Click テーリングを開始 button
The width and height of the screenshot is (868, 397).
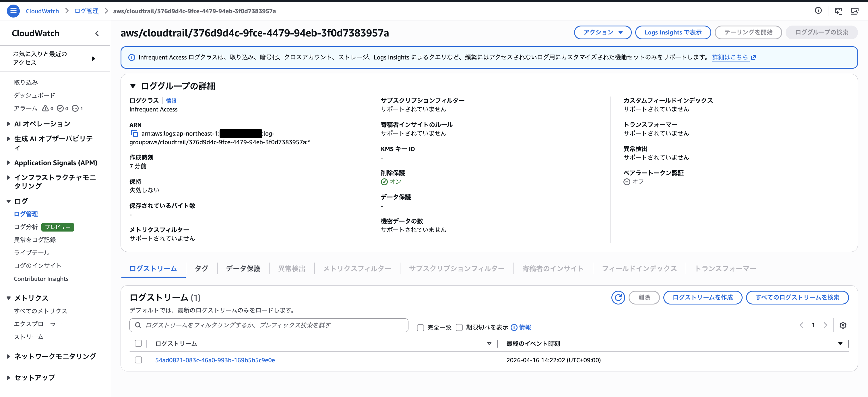(x=748, y=32)
